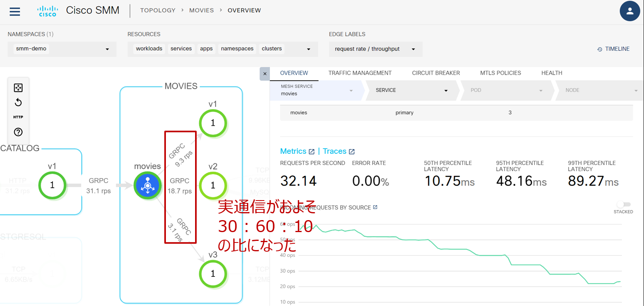Click the movies primary service row
The height and width of the screenshot is (306, 644).
click(x=457, y=113)
